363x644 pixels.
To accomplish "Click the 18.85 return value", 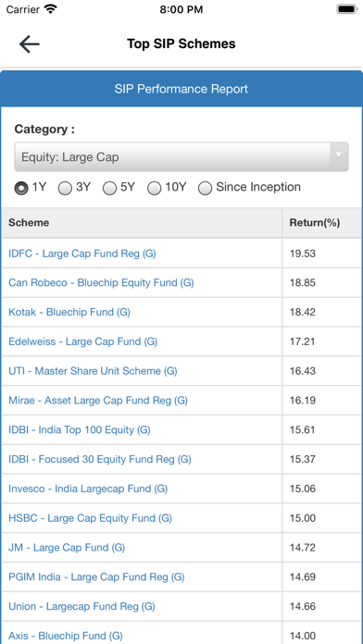I will pos(303,282).
